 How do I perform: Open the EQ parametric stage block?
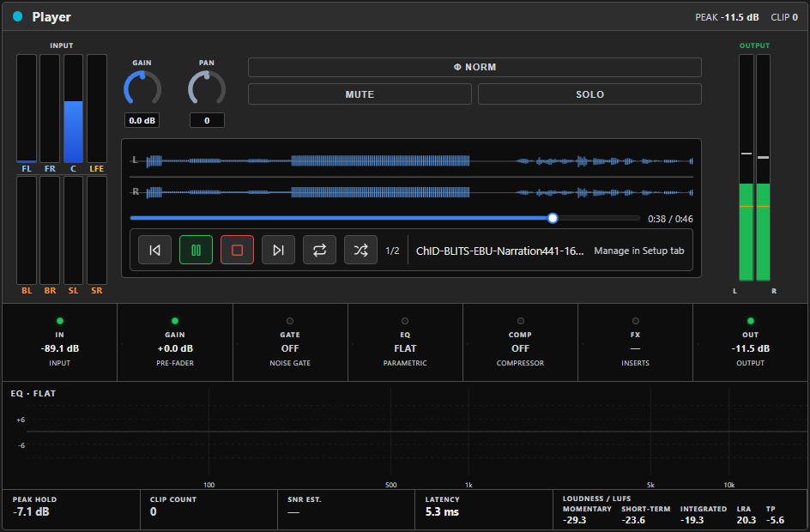[405, 342]
